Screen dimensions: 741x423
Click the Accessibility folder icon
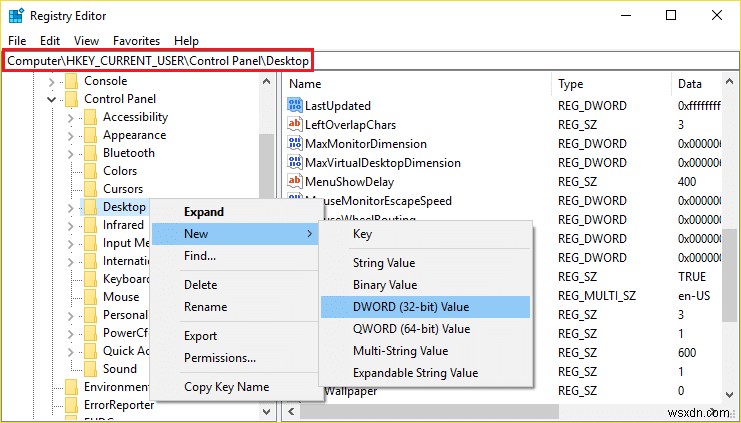pyautogui.click(x=90, y=117)
